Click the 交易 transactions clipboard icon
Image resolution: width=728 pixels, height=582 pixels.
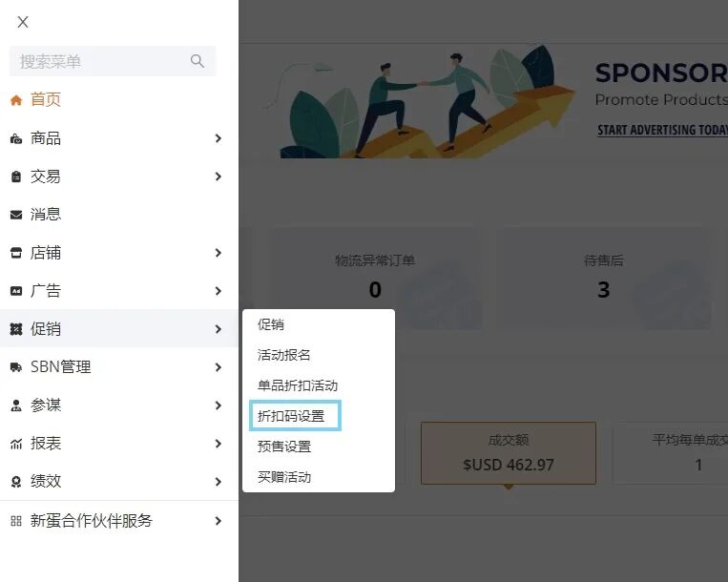(15, 177)
